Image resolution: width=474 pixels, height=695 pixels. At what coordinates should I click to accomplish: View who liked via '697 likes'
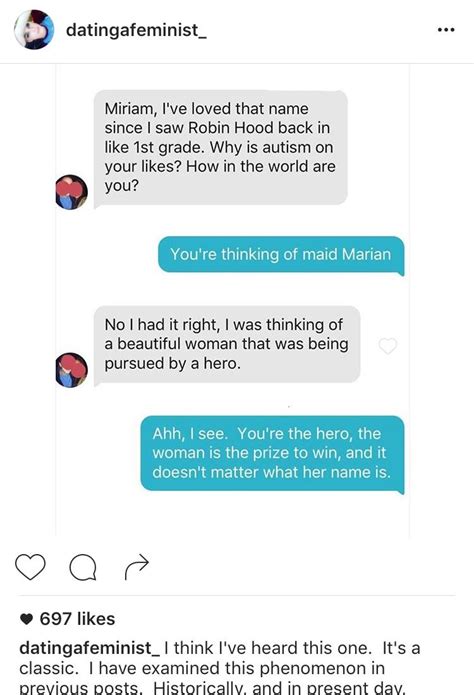pos(77,619)
